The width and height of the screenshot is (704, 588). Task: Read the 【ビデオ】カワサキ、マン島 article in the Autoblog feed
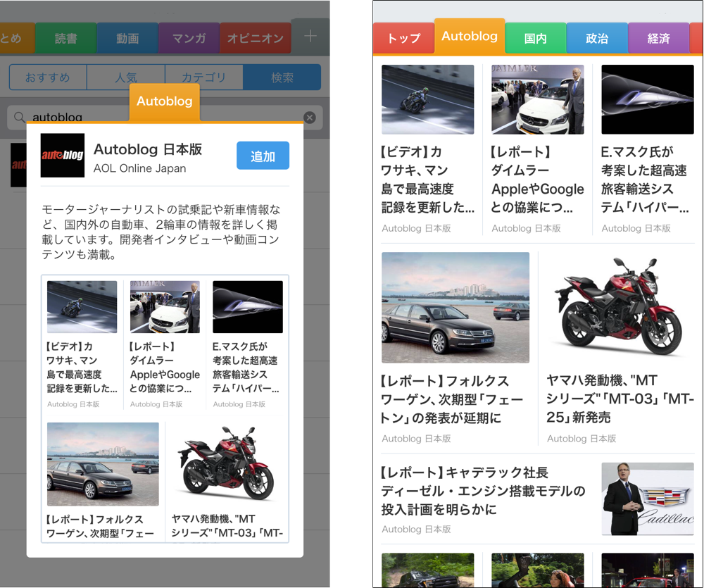(x=427, y=180)
